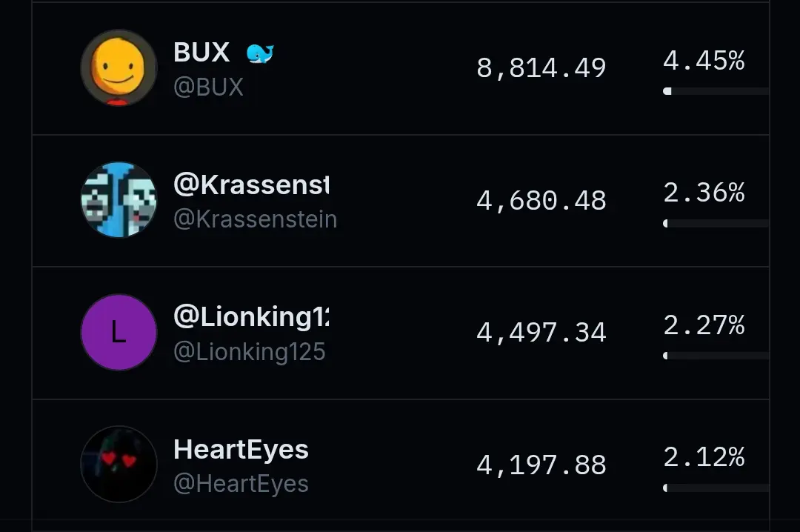This screenshot has width=800, height=532.
Task: Click the letter L inside Lionking's avatar
Action: point(119,332)
